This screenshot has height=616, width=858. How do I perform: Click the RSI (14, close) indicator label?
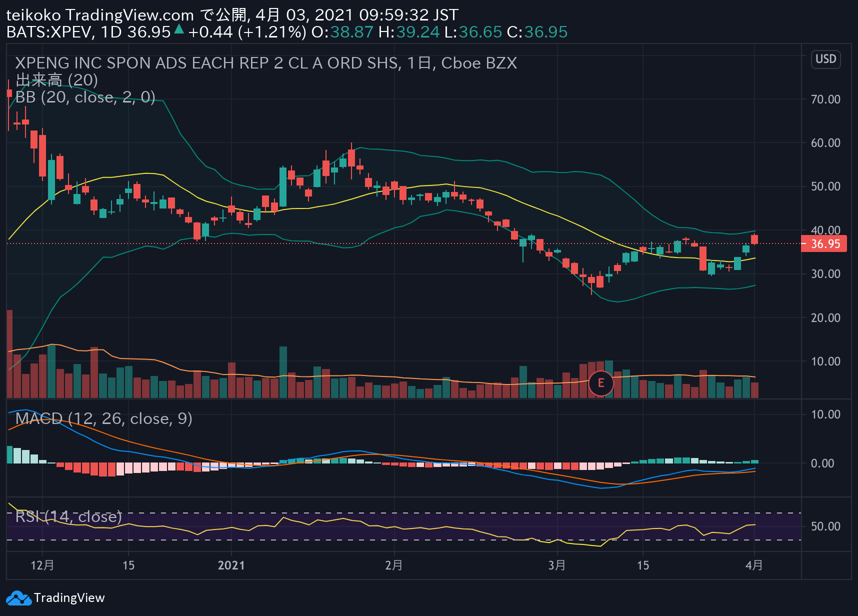68,516
